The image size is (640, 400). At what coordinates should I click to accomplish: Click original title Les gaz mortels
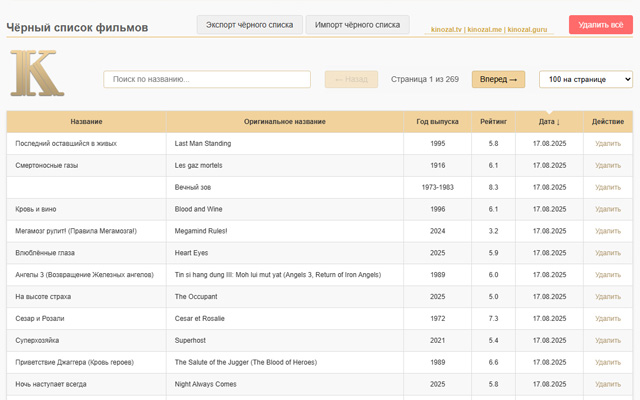click(x=198, y=165)
